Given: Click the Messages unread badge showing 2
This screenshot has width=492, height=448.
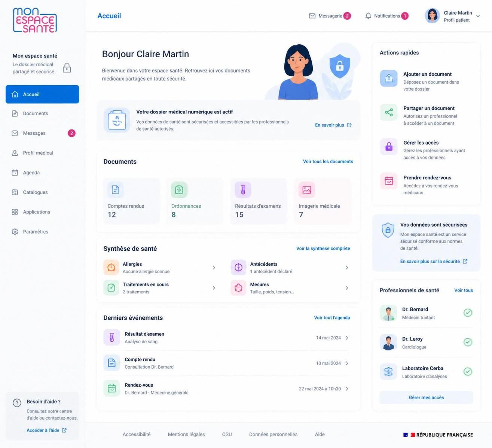Looking at the screenshot, I should pos(71,133).
